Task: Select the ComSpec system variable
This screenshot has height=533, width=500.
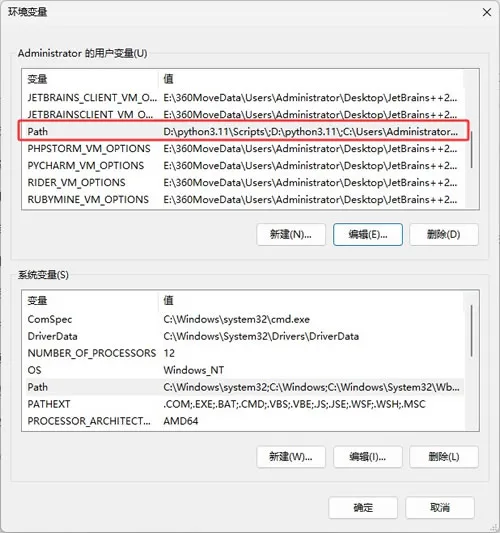Action: click(x=243, y=319)
